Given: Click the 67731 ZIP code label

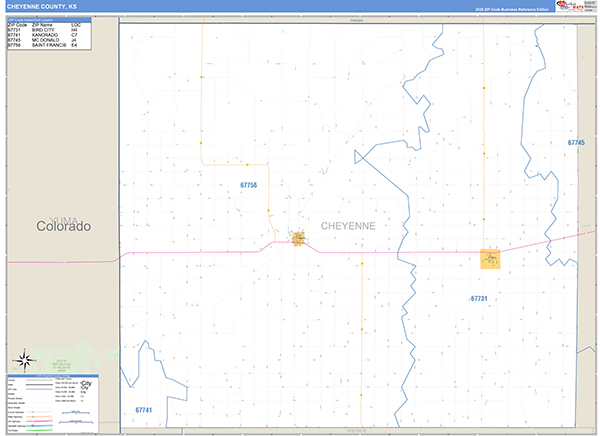Looking at the screenshot, I should pos(479,298).
